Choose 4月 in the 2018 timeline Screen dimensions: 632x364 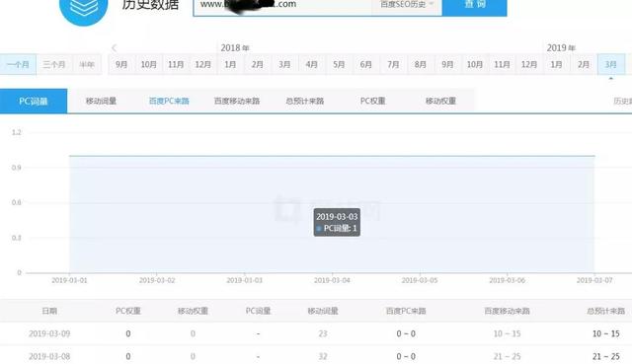[x=312, y=64]
